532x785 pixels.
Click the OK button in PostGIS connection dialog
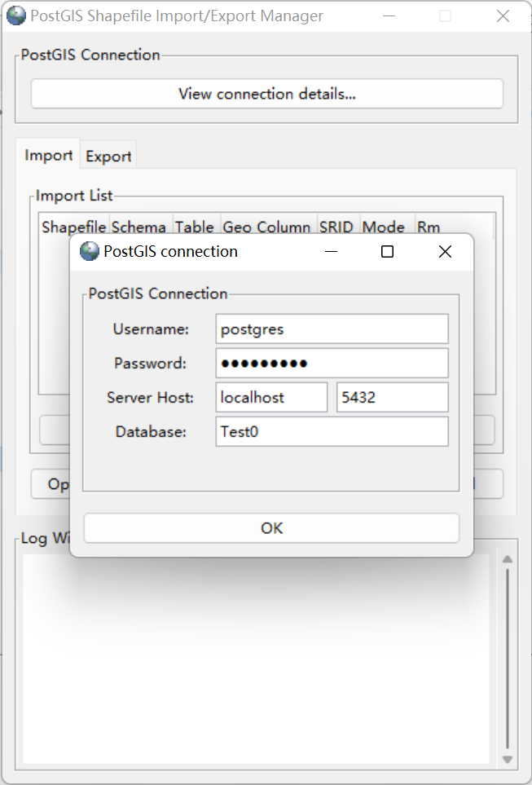(x=271, y=527)
